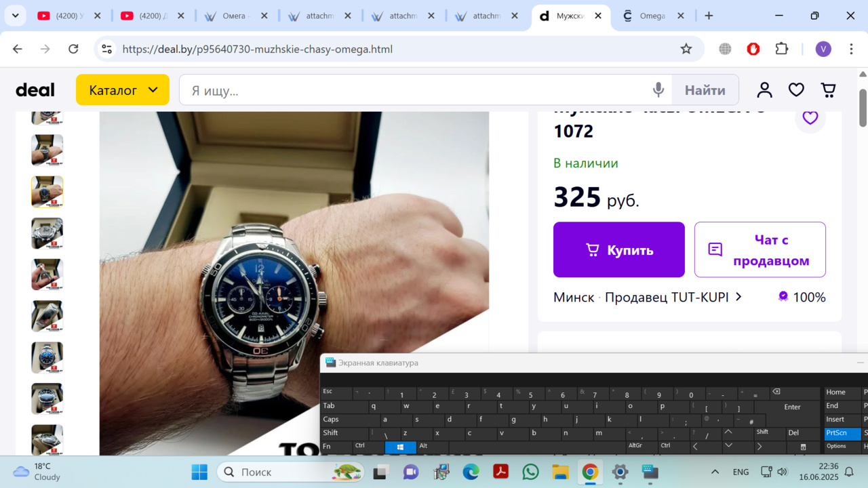Add watch to favorites via purple heart
Viewport: 868px width, 488px height.
click(810, 118)
